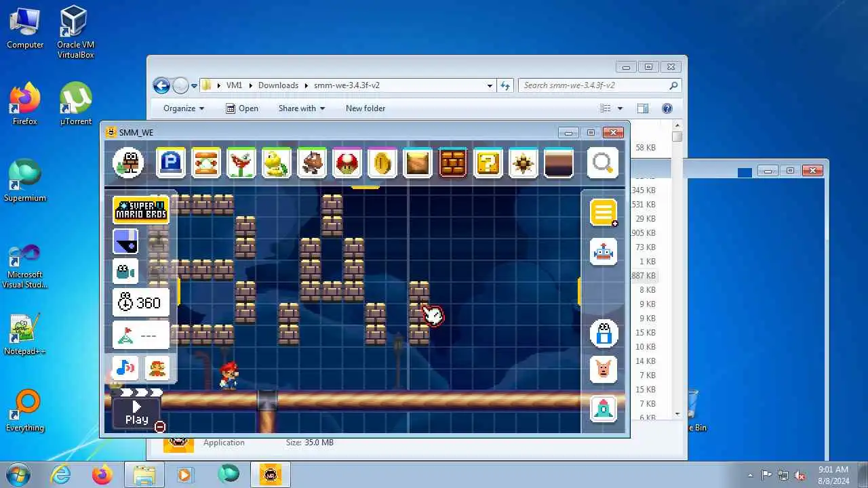Screen dimensions: 868x488
Task: Open the camera autoscroll settings
Action: [x=125, y=272]
